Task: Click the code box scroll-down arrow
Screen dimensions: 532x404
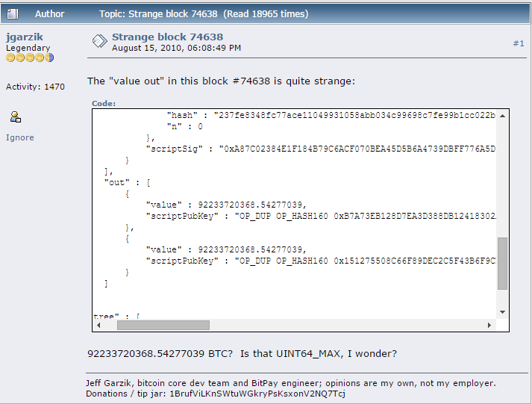Action: point(502,312)
